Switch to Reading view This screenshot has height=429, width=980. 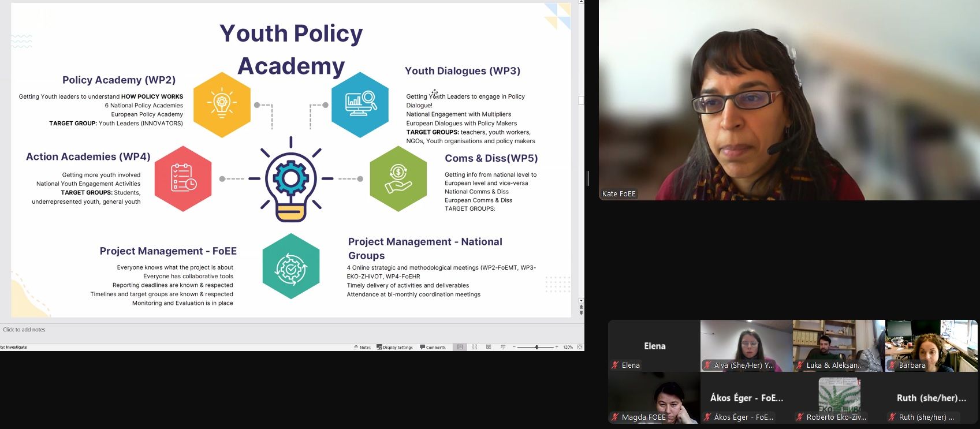pos(489,347)
